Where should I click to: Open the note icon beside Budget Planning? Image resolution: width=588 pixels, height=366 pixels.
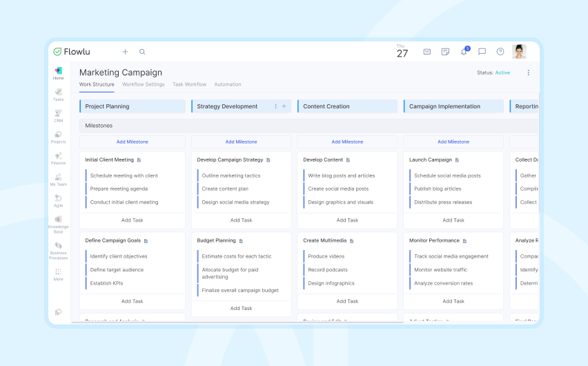tap(242, 241)
